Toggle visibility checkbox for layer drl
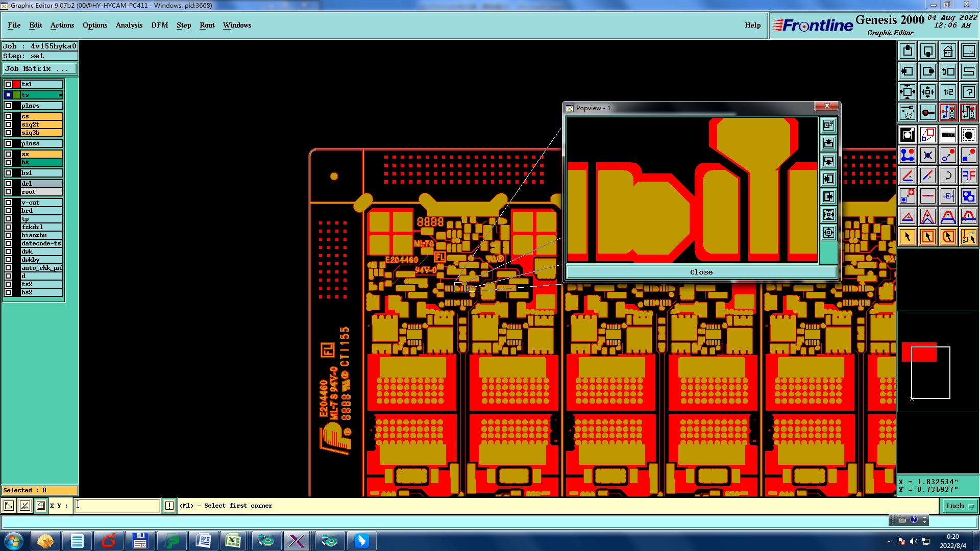980x551 pixels. coord(8,184)
